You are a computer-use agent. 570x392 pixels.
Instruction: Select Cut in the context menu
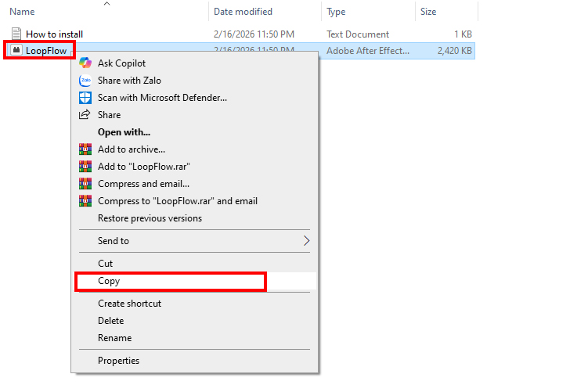click(105, 264)
